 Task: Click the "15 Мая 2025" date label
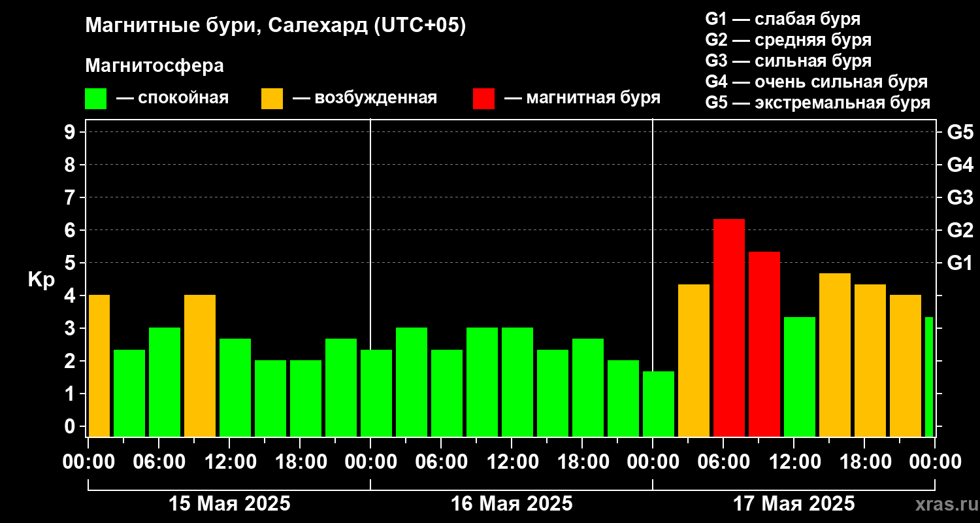click(x=229, y=503)
